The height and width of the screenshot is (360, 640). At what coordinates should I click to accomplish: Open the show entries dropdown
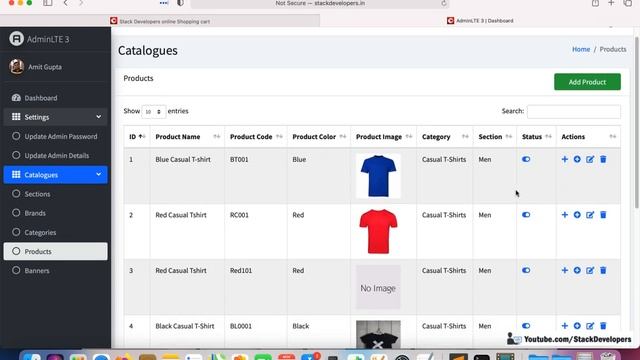[x=154, y=111]
